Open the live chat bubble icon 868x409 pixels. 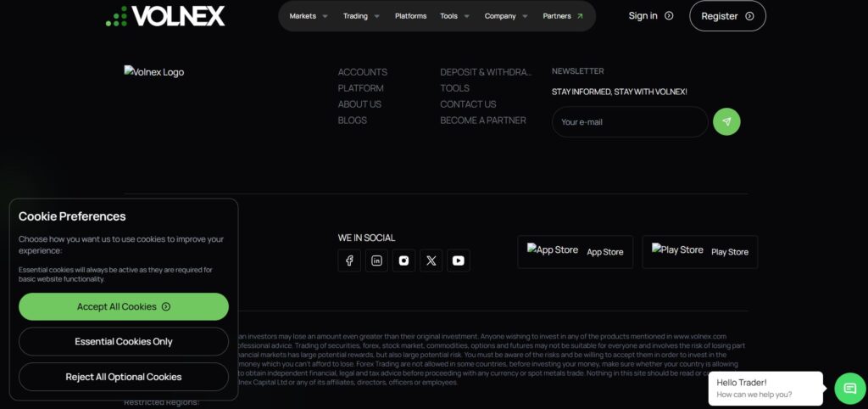849,389
